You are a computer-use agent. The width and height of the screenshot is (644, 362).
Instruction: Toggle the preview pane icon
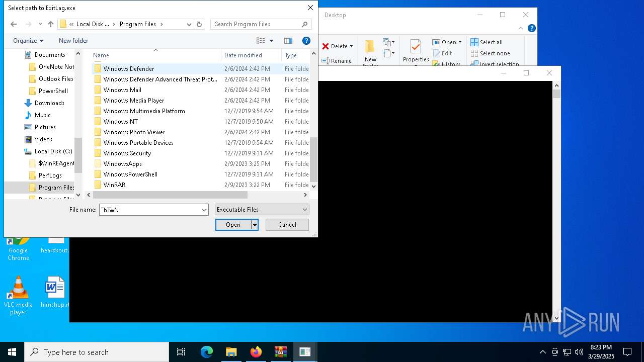(288, 41)
